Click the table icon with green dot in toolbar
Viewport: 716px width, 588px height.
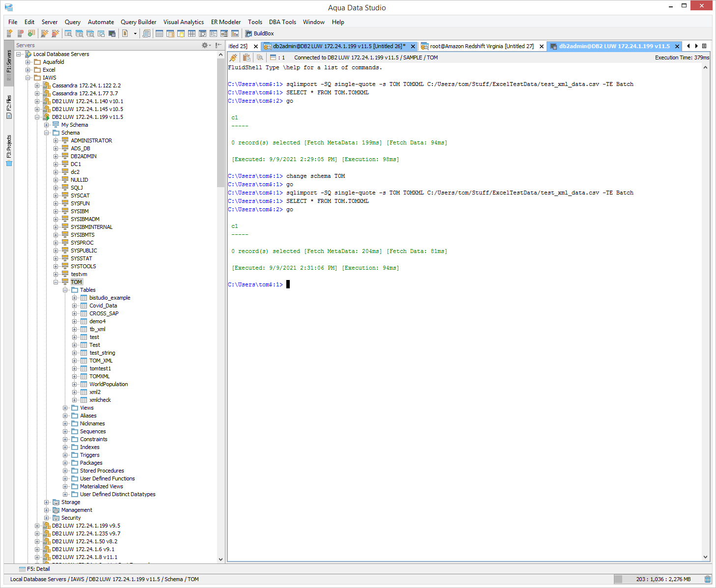click(x=31, y=33)
